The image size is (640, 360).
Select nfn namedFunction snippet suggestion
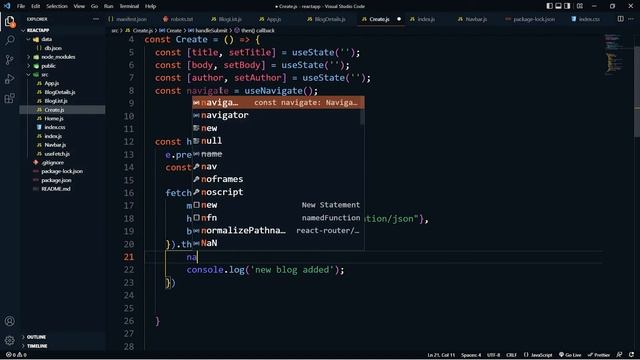click(278, 218)
